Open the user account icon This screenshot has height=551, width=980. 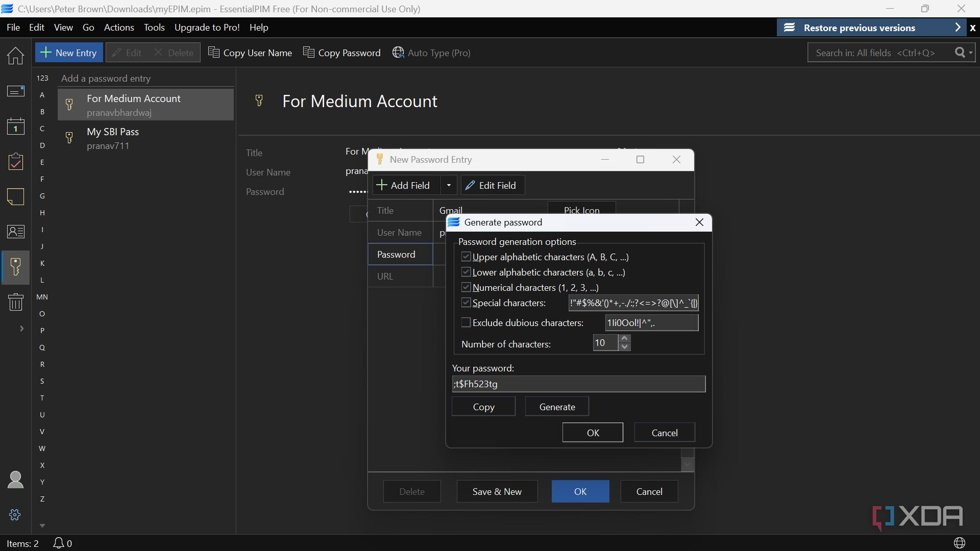pos(15,480)
